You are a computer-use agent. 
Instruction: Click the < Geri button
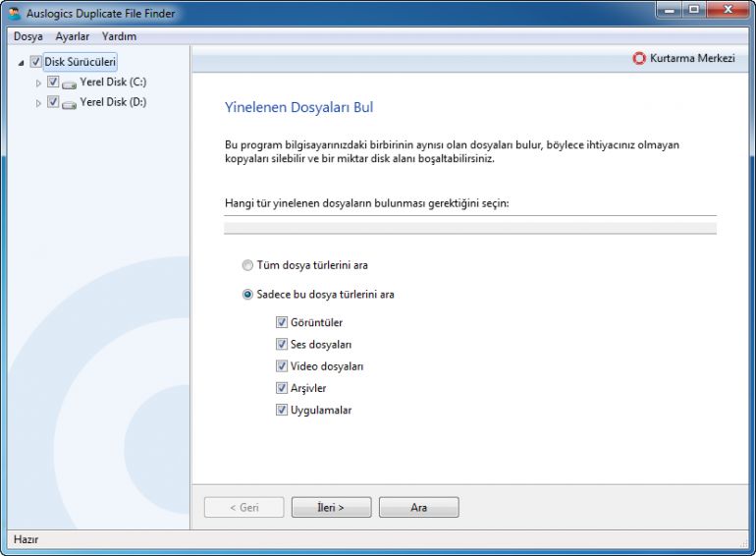pyautogui.click(x=243, y=507)
